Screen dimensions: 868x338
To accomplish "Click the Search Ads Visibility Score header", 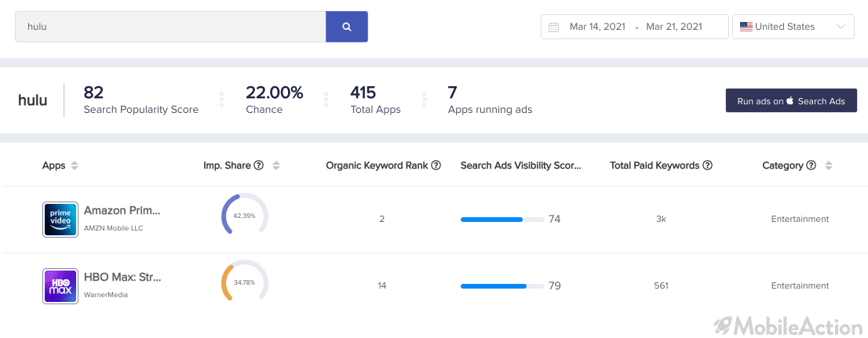I will pos(521,165).
